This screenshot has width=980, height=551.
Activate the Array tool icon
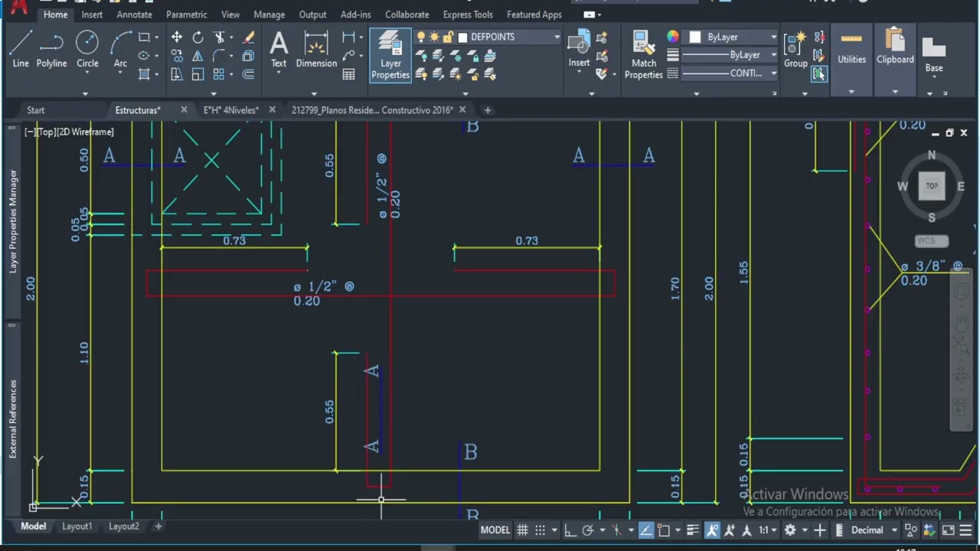coord(220,74)
